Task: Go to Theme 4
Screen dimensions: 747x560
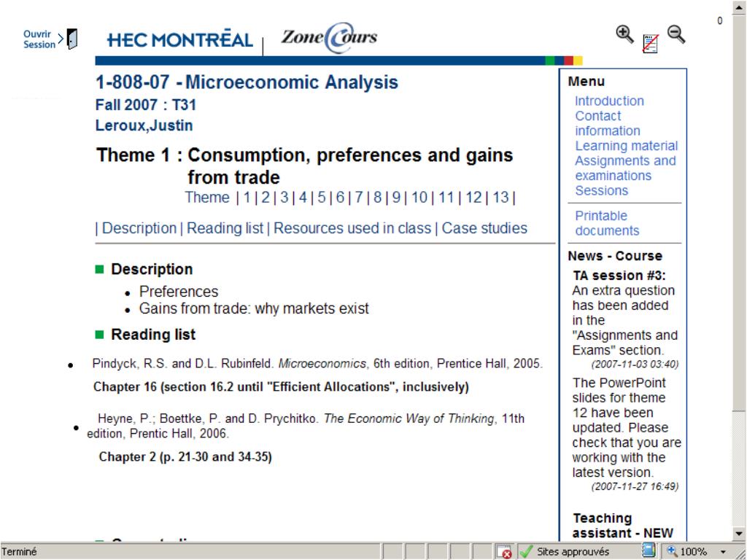Action: (303, 197)
